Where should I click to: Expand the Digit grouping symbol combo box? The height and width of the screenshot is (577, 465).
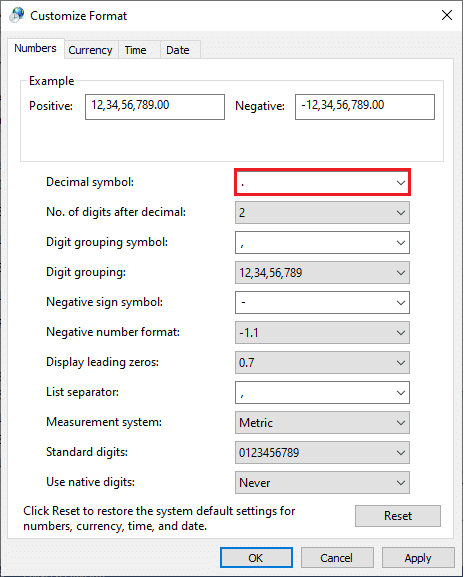(x=322, y=243)
